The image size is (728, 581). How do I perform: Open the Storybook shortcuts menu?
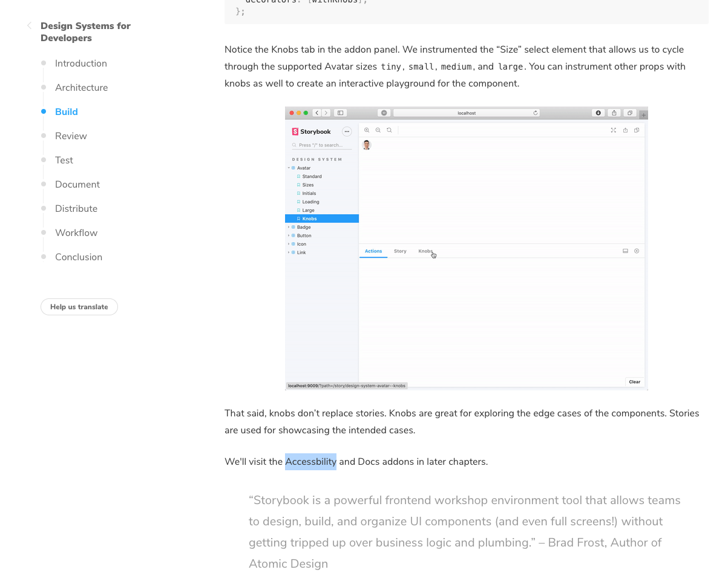coord(347,131)
